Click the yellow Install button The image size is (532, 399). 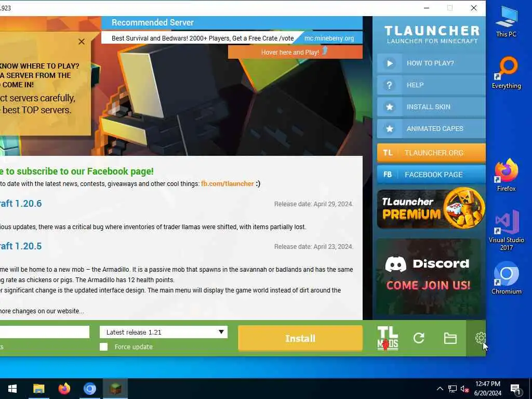tap(300, 338)
